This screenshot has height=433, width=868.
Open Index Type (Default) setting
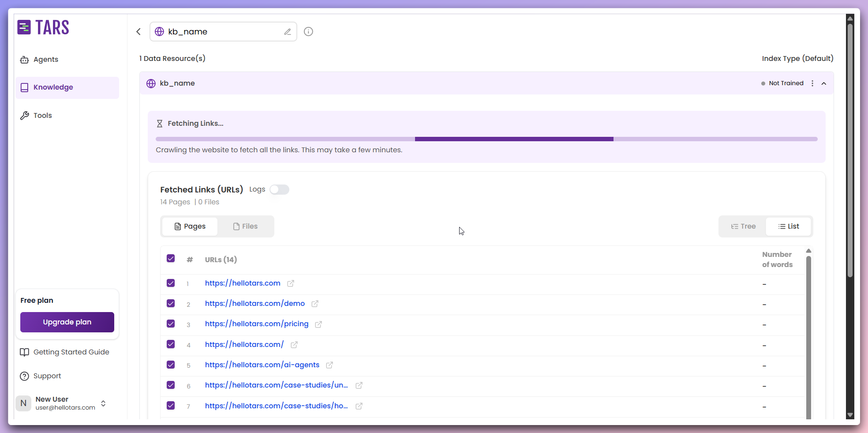click(x=797, y=58)
